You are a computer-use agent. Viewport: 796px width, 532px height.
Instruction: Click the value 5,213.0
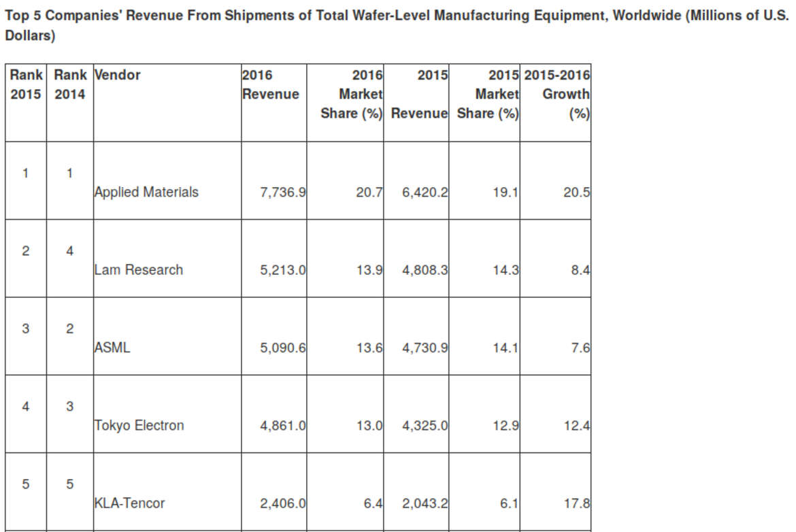coord(283,270)
